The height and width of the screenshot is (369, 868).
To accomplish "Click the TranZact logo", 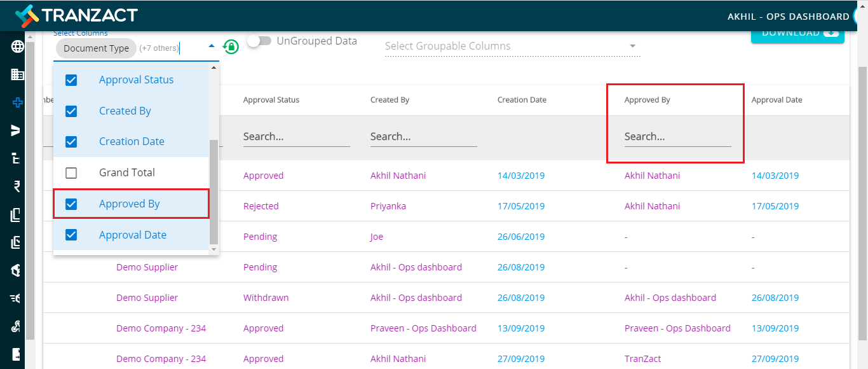I will point(76,15).
